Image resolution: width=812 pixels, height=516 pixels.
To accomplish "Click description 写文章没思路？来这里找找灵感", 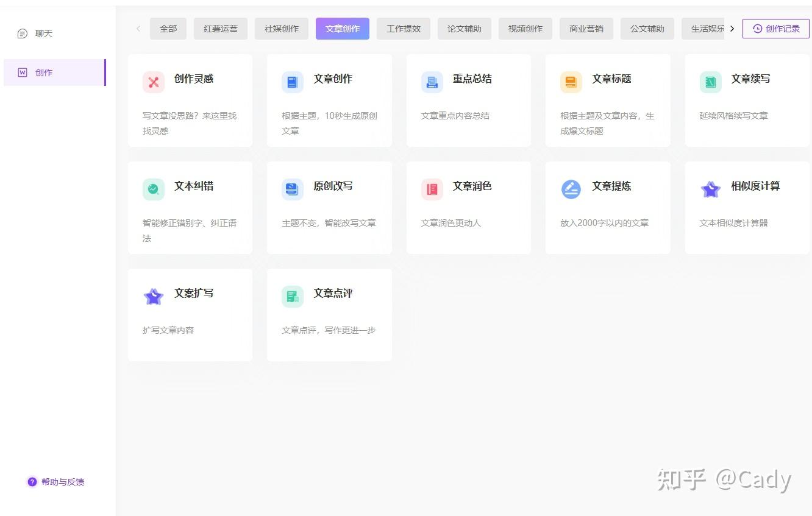I will (x=190, y=123).
